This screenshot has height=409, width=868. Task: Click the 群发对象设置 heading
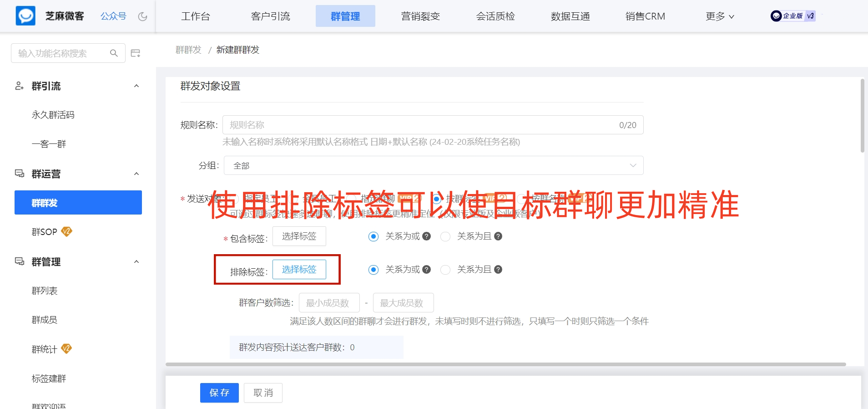[210, 86]
